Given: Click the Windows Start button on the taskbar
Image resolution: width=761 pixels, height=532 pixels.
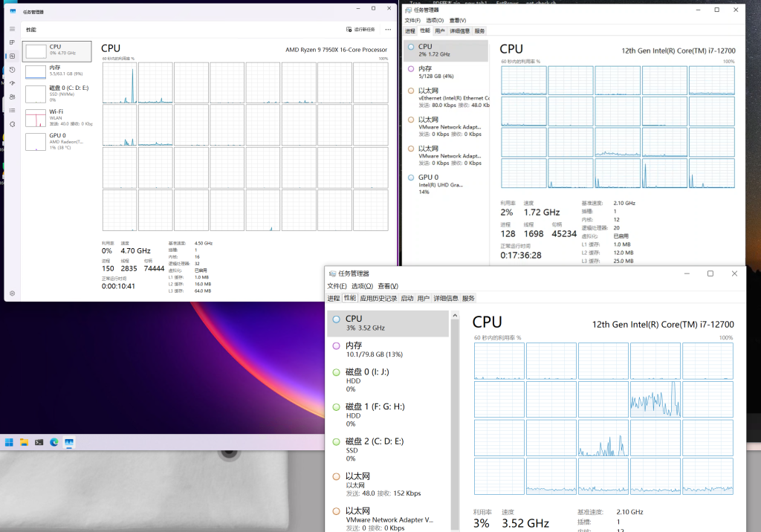Looking at the screenshot, I should [x=9, y=442].
